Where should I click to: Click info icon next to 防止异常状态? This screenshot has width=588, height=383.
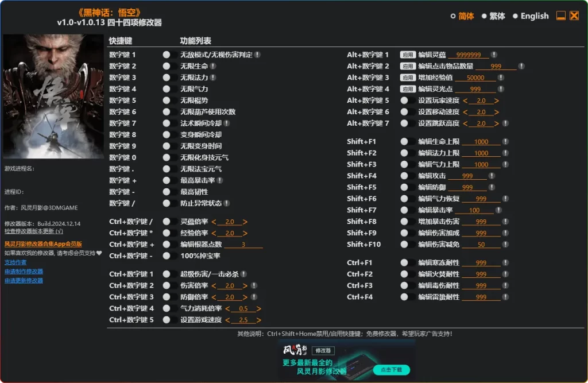click(x=227, y=203)
